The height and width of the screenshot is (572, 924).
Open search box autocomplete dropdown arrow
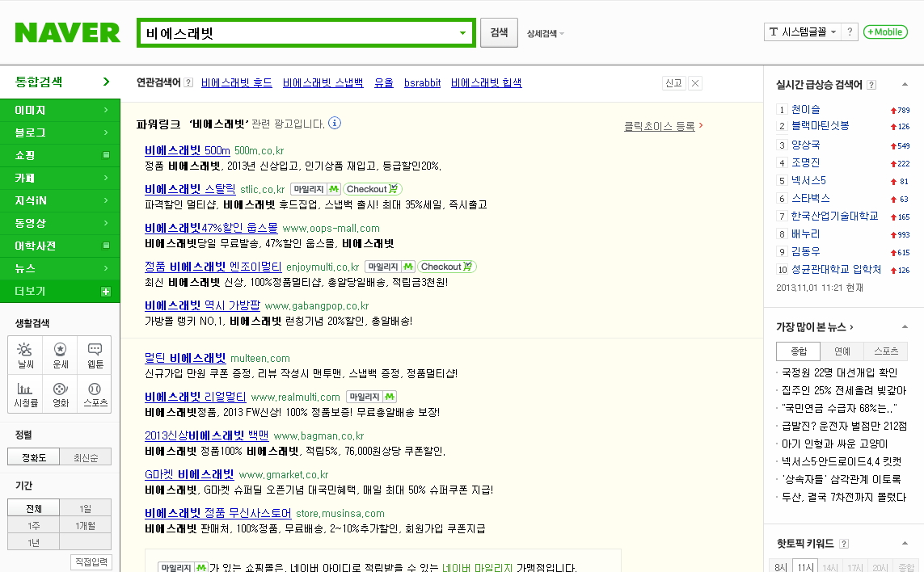coord(462,33)
